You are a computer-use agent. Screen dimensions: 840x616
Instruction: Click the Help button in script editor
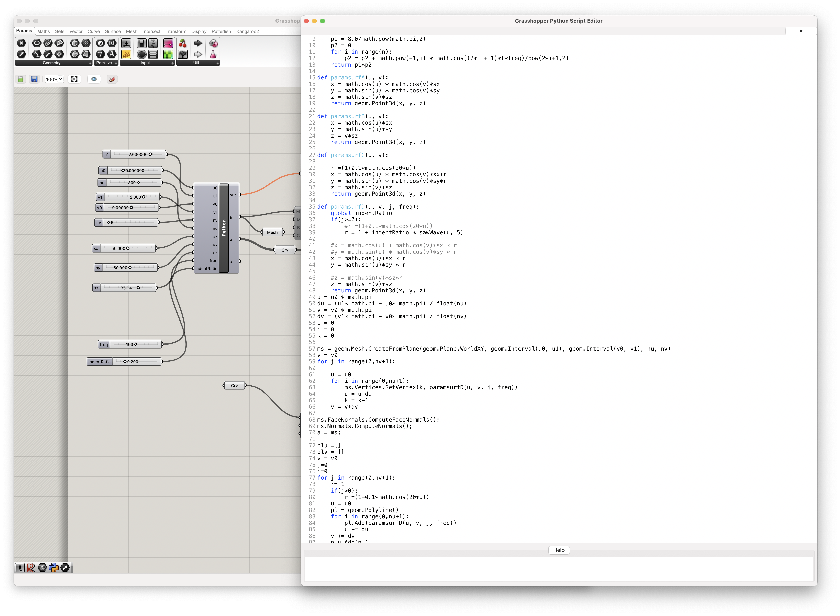(x=559, y=550)
